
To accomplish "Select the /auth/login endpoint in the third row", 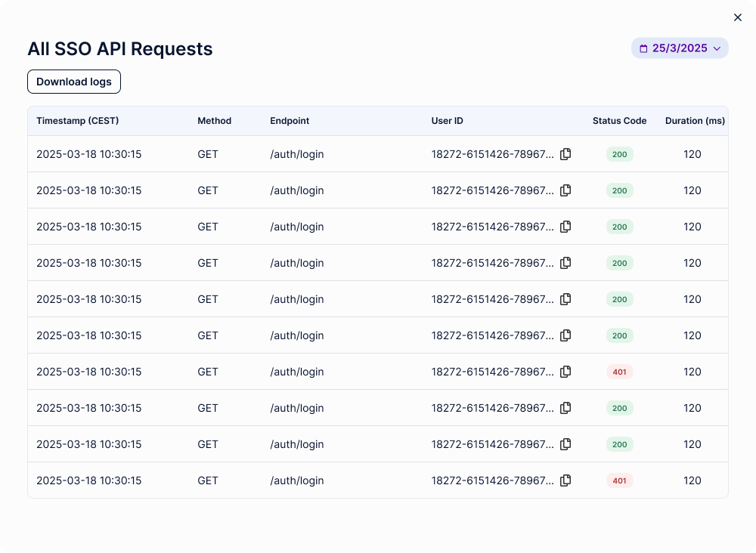I will click(x=296, y=227).
